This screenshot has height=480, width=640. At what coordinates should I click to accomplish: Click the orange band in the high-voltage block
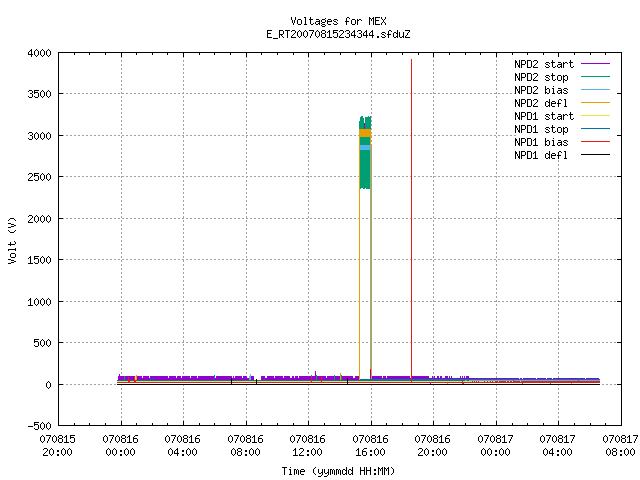tap(365, 133)
